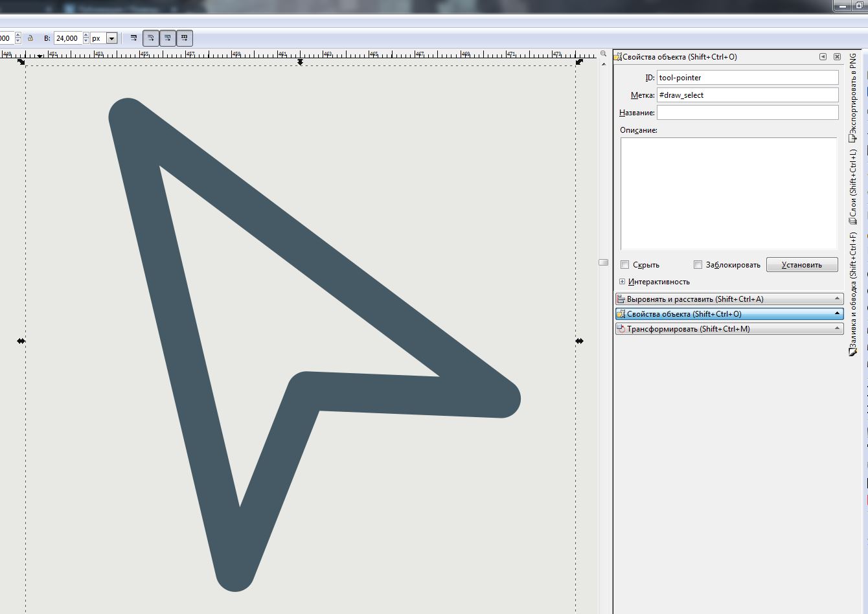Click the right-middle selection handle
The height and width of the screenshot is (614, 868).
(579, 341)
